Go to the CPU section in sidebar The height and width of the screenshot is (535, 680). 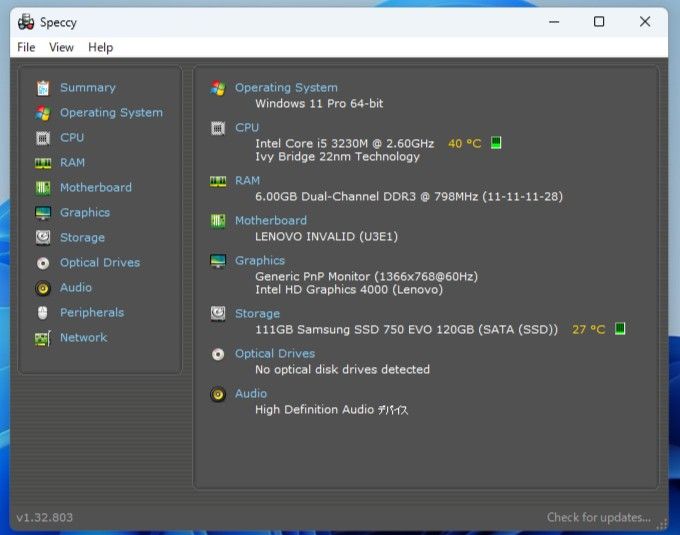pyautogui.click(x=72, y=137)
